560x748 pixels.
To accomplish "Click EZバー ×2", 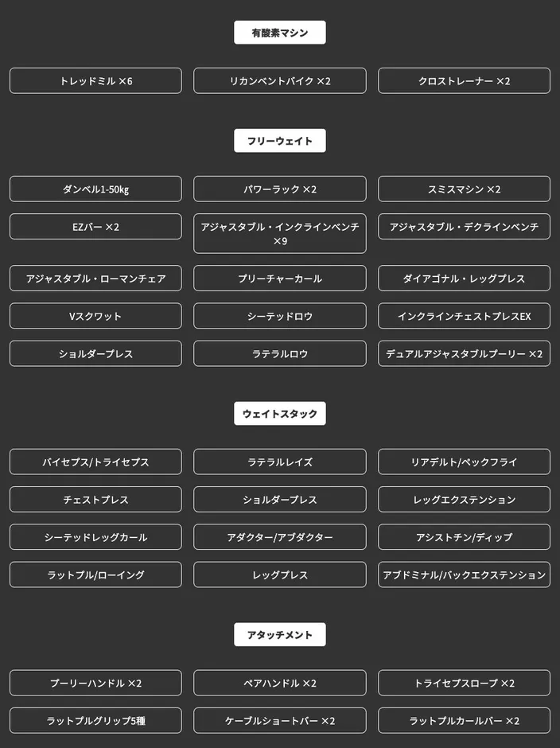I will pos(95,226).
